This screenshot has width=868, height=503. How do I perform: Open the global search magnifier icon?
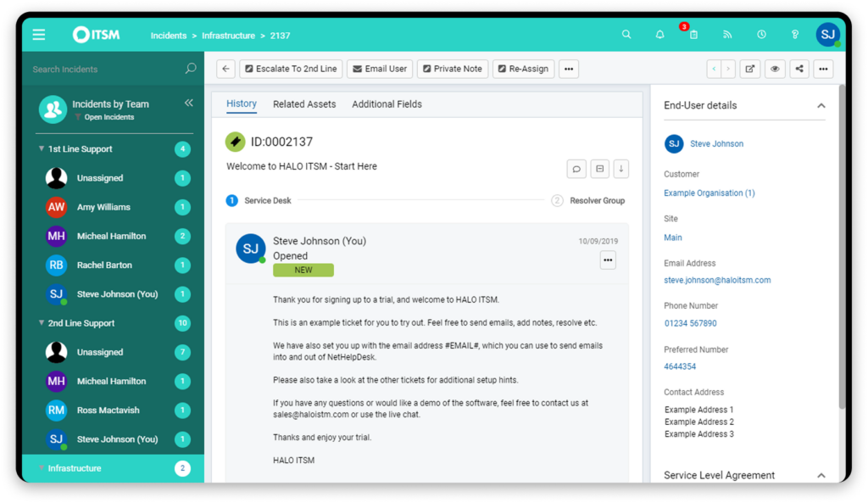pyautogui.click(x=626, y=34)
